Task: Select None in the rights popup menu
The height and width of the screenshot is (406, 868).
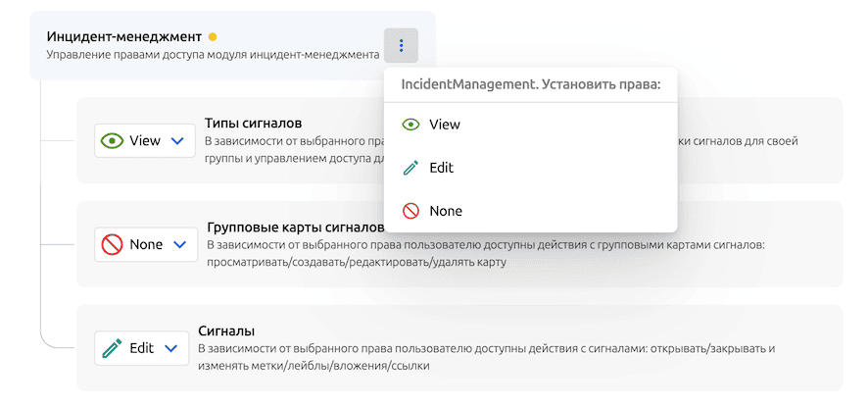Action: [x=445, y=211]
